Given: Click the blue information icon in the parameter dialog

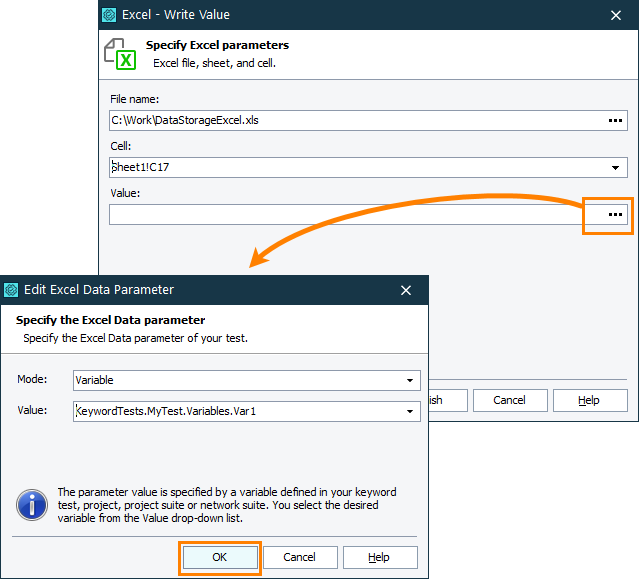Looking at the screenshot, I should point(32,505).
